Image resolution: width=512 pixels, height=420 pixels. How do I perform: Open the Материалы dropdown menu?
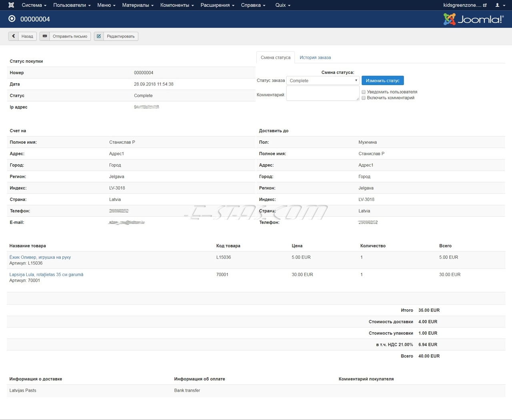click(x=138, y=5)
